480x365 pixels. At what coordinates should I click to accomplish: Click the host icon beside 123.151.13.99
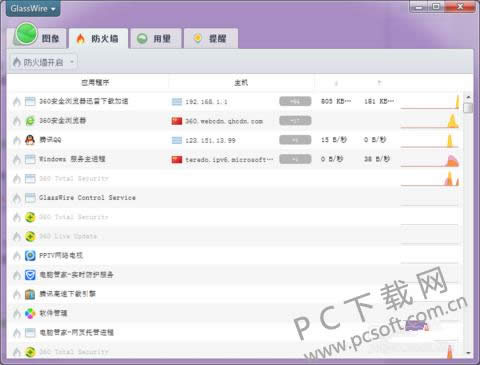(177, 140)
